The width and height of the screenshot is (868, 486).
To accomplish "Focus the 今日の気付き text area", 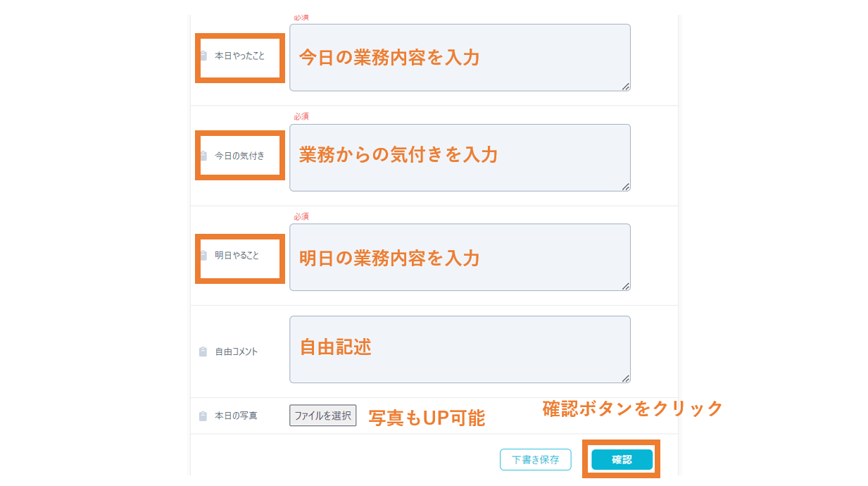I will (x=460, y=158).
